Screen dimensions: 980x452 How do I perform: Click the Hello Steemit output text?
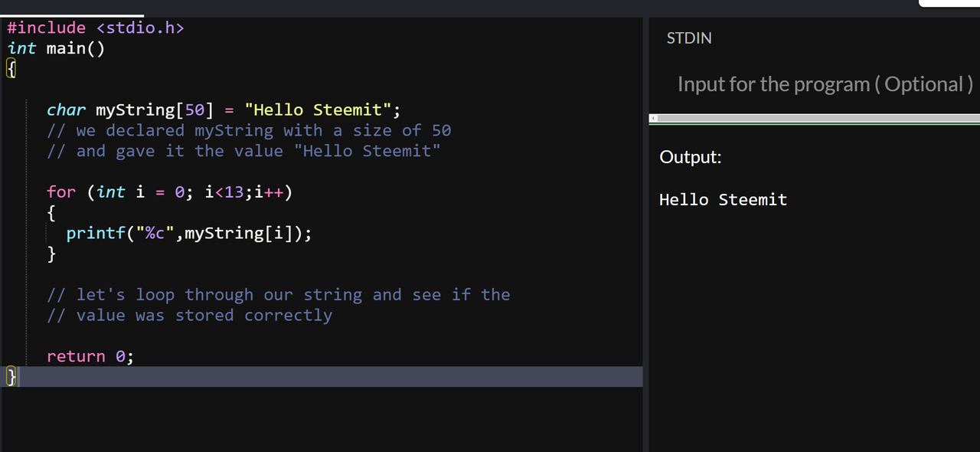click(x=723, y=200)
